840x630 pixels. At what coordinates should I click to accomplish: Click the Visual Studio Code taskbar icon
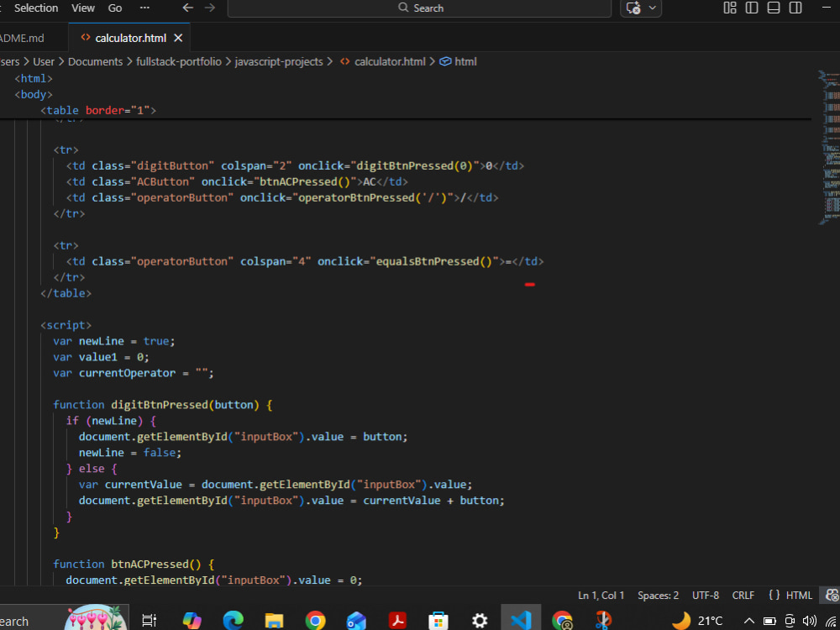click(521, 621)
